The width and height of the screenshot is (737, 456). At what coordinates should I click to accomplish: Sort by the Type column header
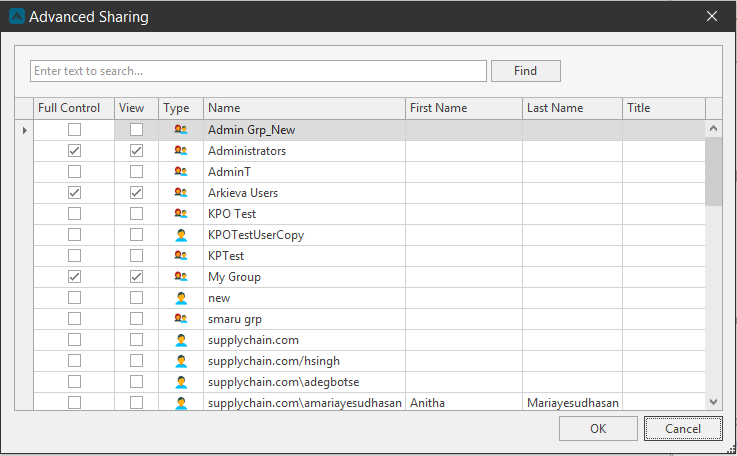pos(181,108)
